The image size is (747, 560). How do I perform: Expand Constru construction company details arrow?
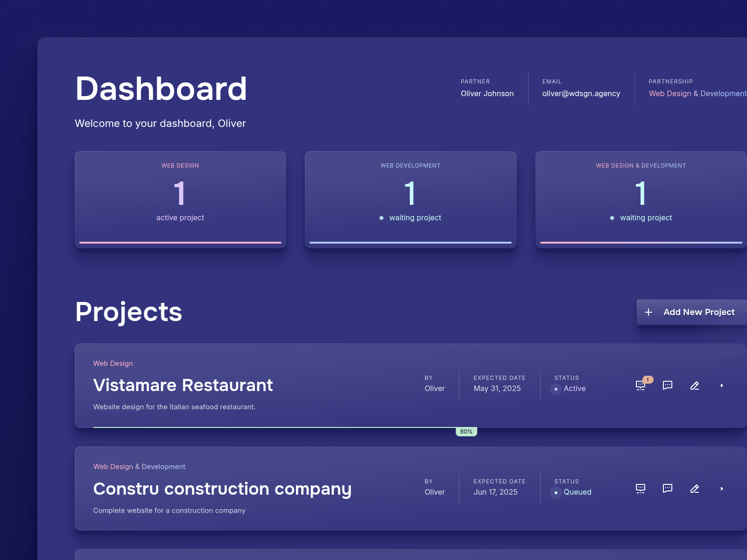click(722, 489)
